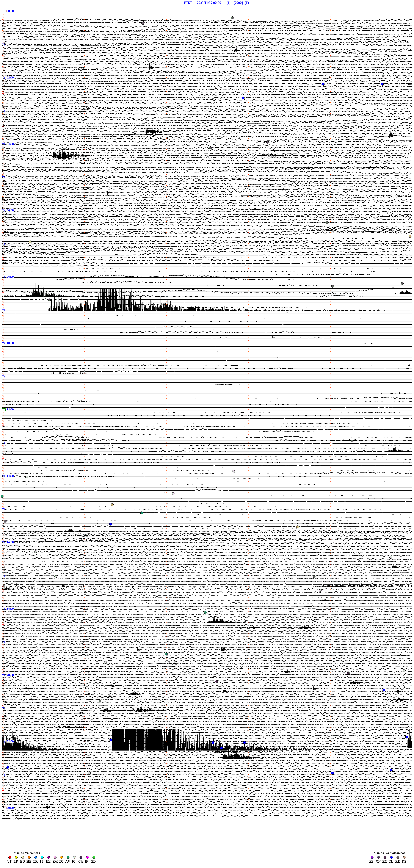Select the 14:00 time label
Image resolution: width=414 pixels, height=868 pixels.
(10, 476)
